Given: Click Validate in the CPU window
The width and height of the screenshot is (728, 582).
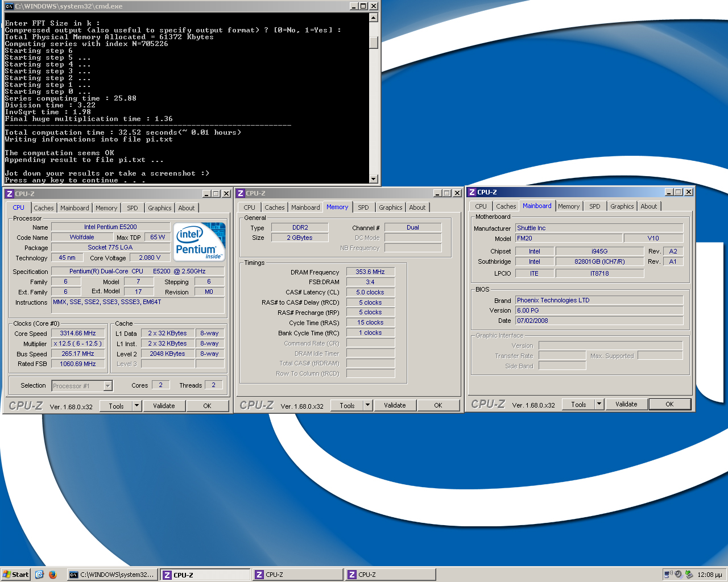Looking at the screenshot, I should [x=164, y=406].
